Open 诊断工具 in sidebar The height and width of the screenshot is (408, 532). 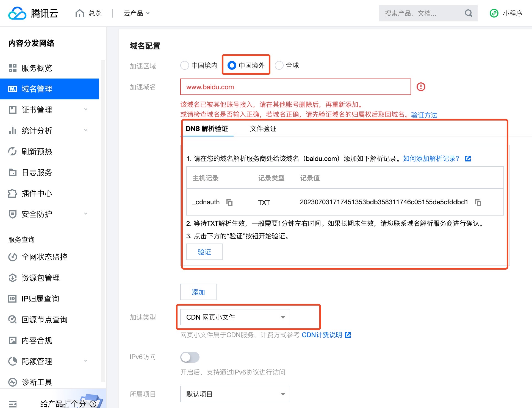click(x=37, y=382)
